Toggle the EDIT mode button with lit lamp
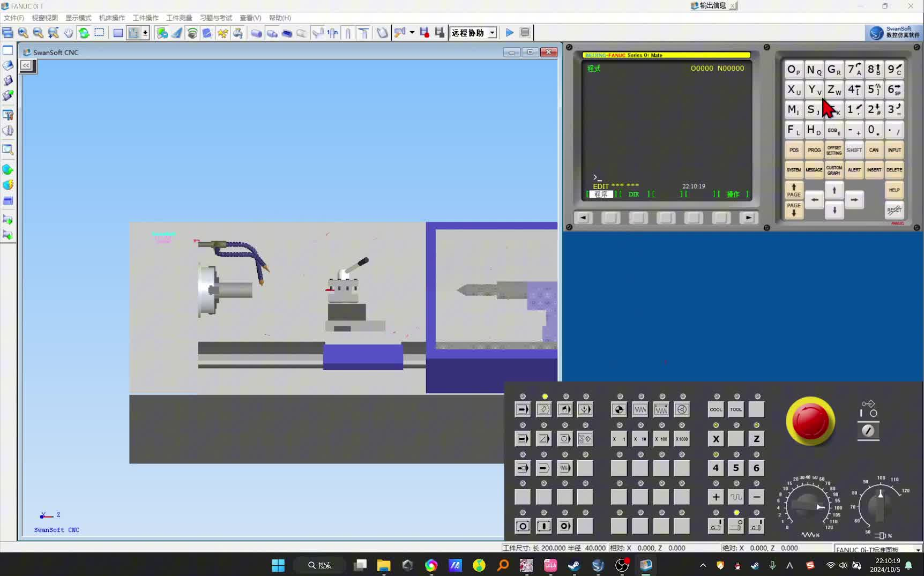This screenshot has height=576, width=924. (x=543, y=409)
